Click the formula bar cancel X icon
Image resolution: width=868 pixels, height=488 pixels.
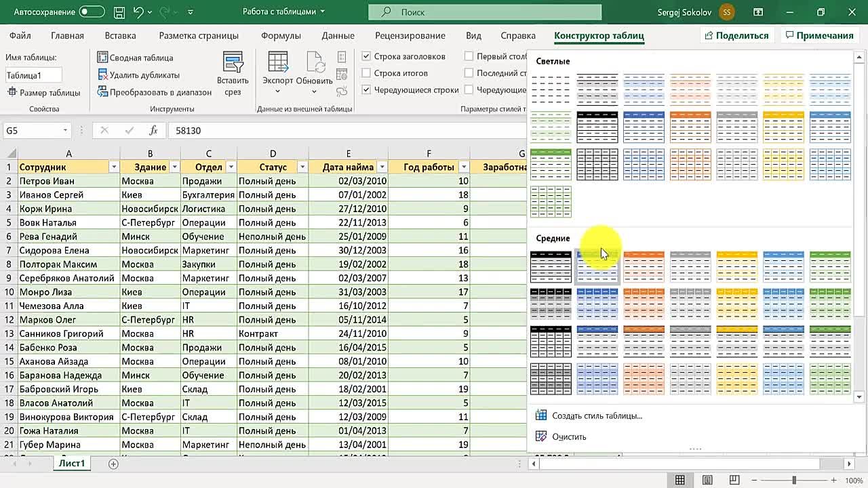(x=104, y=130)
